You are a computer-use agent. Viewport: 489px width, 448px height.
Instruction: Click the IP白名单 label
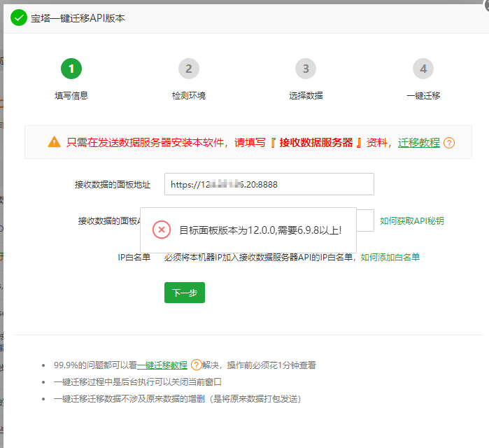click(x=134, y=258)
